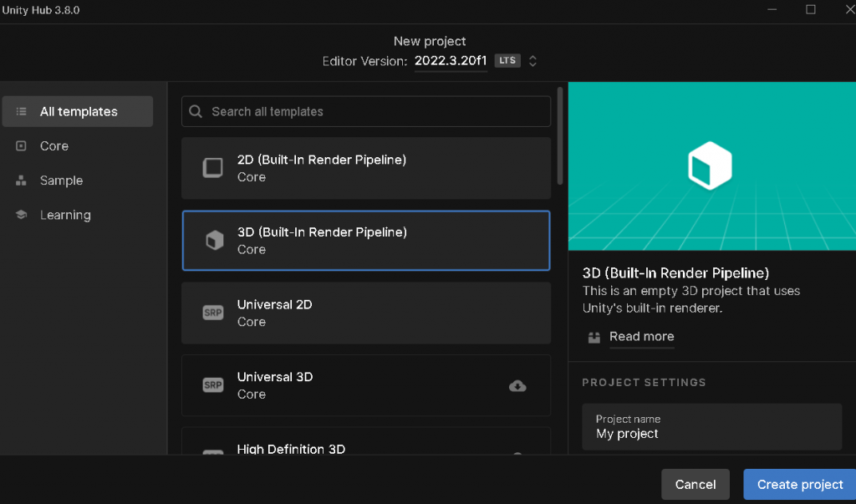Open the Read more link

(x=641, y=336)
